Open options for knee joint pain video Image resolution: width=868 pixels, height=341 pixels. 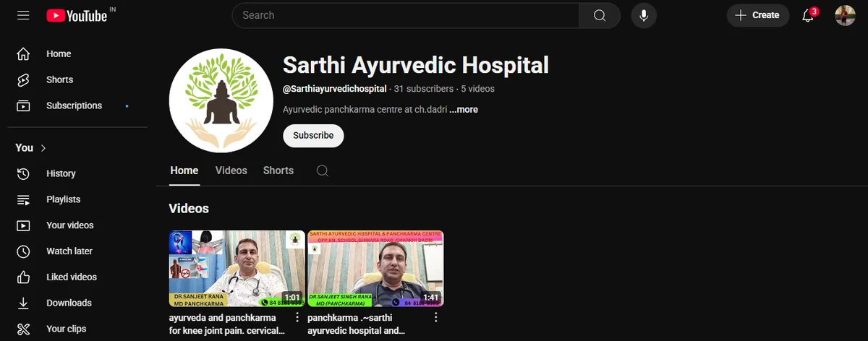coord(297,317)
